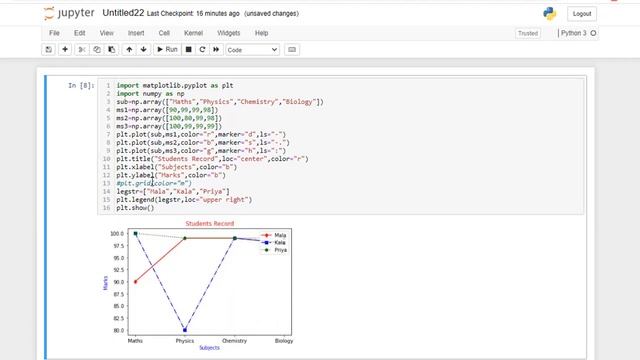640x360 pixels.
Task: Run the current cell
Action: (167, 50)
